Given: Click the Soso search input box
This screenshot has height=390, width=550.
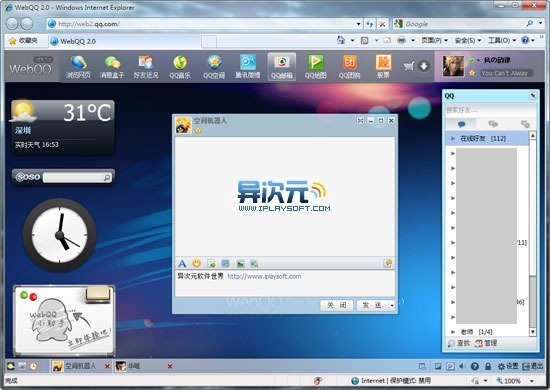Looking at the screenshot, I should tap(73, 177).
